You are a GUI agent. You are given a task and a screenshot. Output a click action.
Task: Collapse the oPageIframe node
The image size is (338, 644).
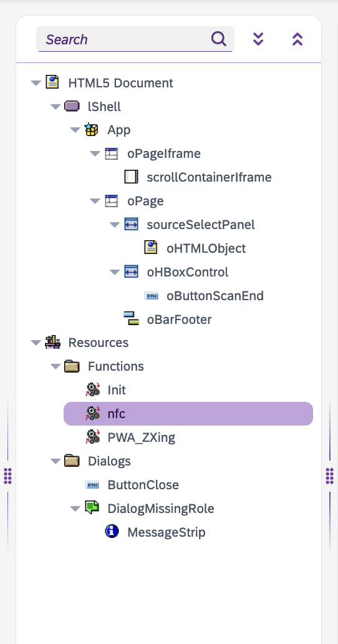pyautogui.click(x=95, y=154)
